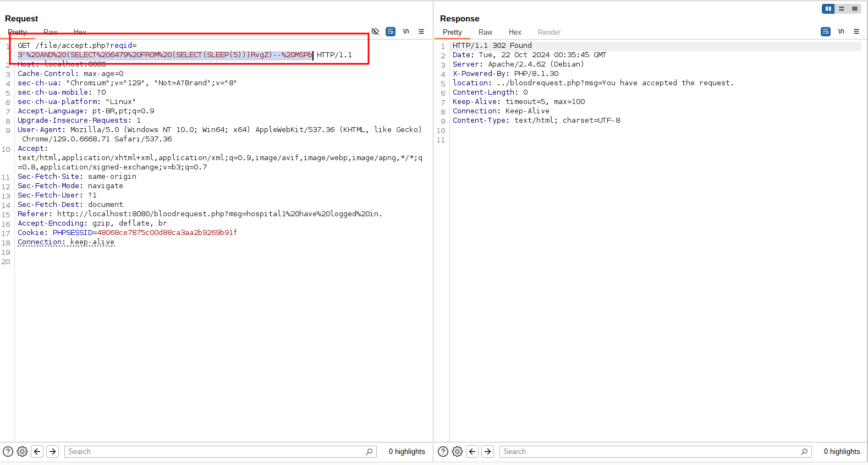This screenshot has width=868, height=465.
Task: Click the Cookie PHPSESSID value
Action: (167, 233)
